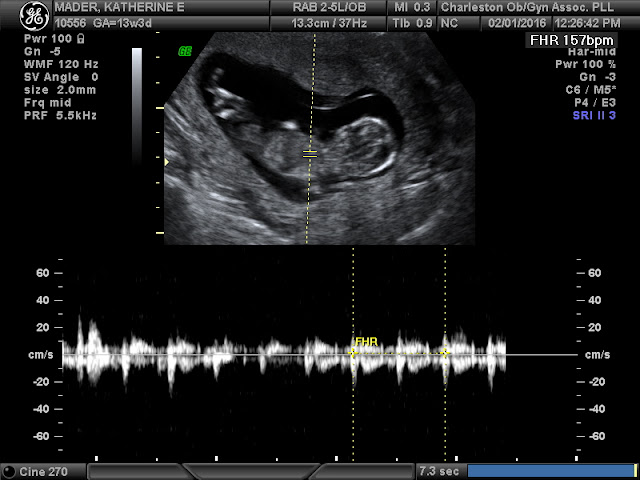Viewport: 640px width, 480px height.
Task: Click the lock icon next to Pwr 100
Action: 81,39
